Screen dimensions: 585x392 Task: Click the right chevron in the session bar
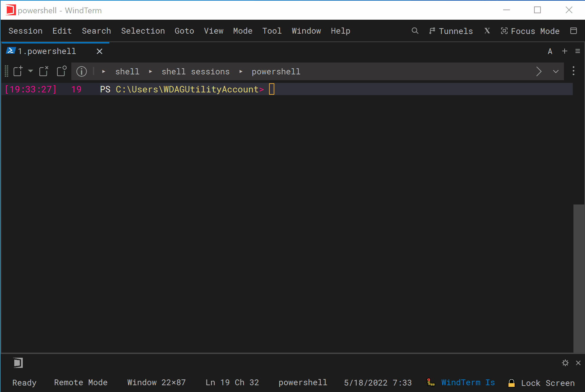(539, 71)
